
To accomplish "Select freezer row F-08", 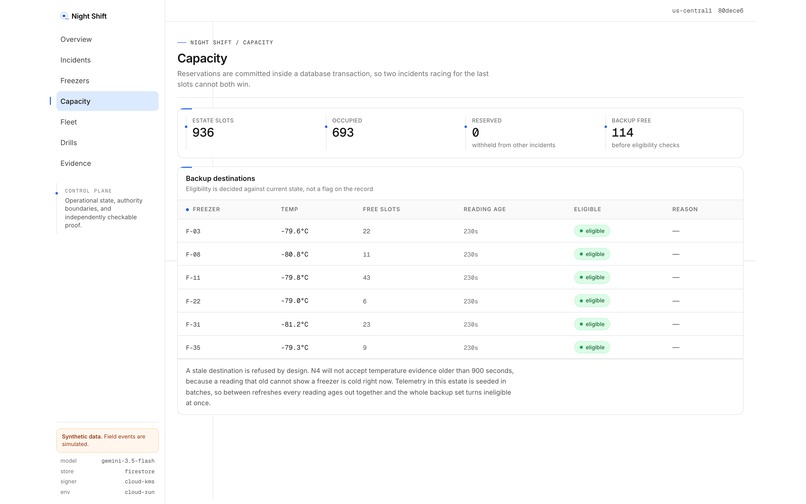I will 460,254.
